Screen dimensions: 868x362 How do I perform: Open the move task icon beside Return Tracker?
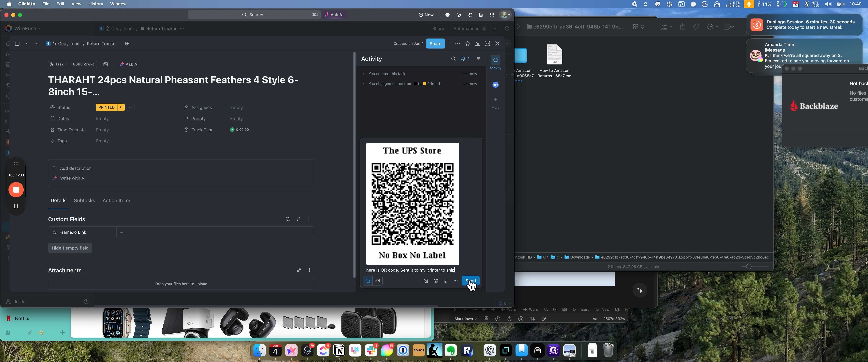tap(127, 43)
